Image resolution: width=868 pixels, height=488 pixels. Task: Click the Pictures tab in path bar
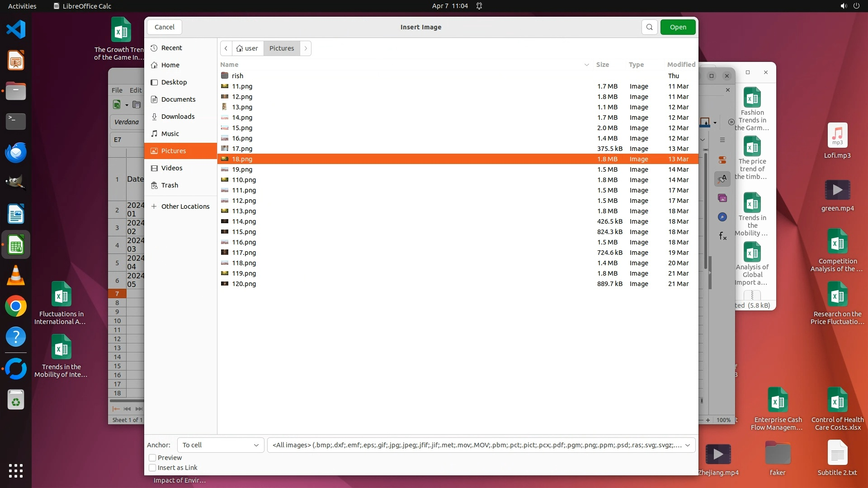[281, 48]
